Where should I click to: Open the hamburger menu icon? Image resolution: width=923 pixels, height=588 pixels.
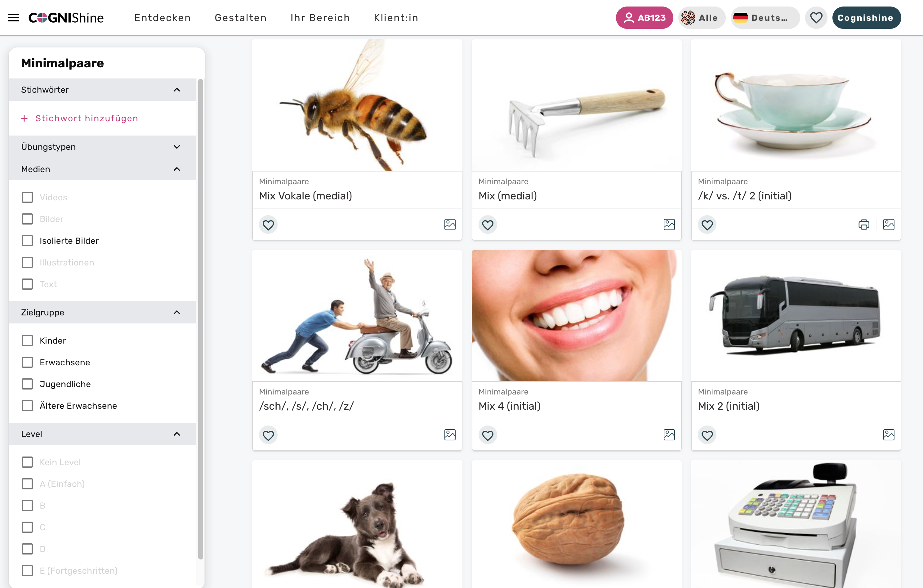click(x=14, y=18)
